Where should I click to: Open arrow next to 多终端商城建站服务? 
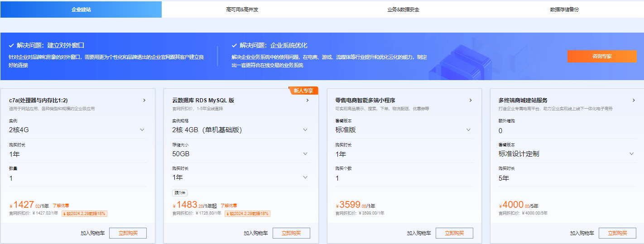point(634,100)
